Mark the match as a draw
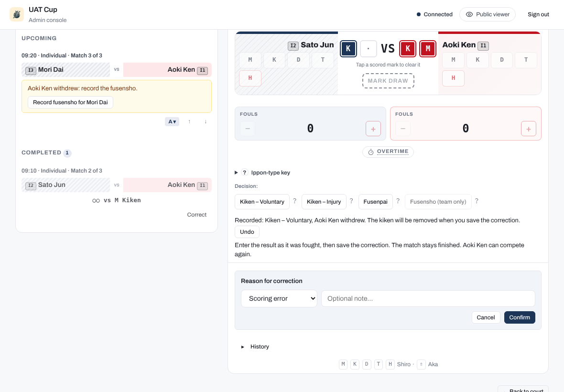 (x=388, y=81)
